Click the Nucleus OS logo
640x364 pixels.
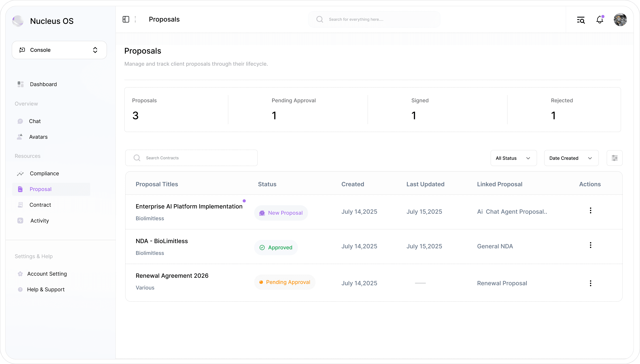click(18, 21)
